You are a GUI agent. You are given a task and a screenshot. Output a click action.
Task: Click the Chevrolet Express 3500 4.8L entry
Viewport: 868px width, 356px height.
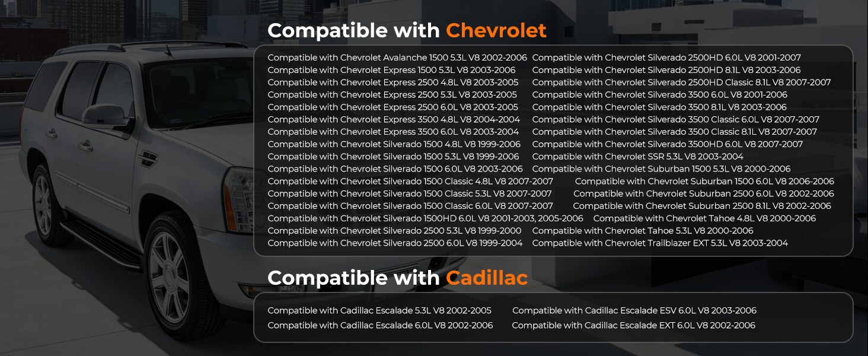coord(394,119)
